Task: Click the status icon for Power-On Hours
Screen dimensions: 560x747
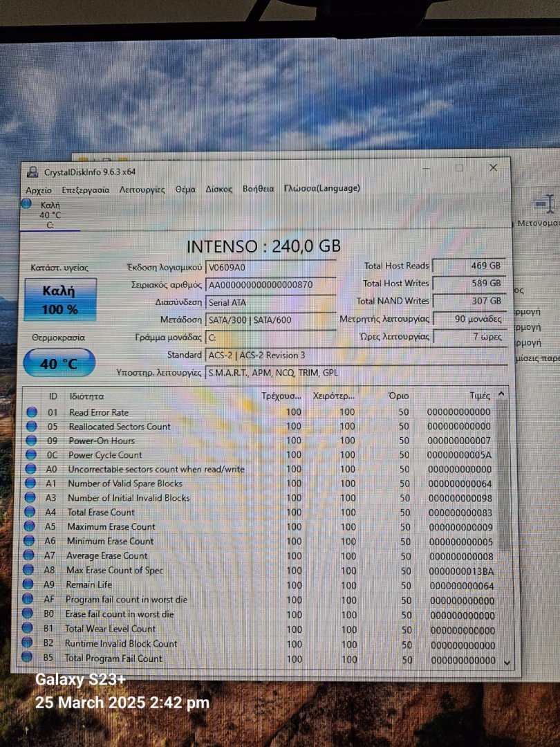Action: [31, 440]
